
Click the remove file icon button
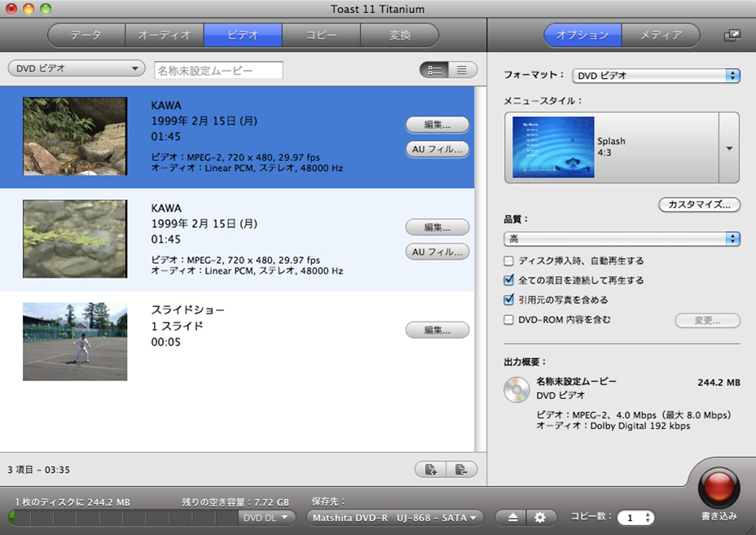coord(462,470)
